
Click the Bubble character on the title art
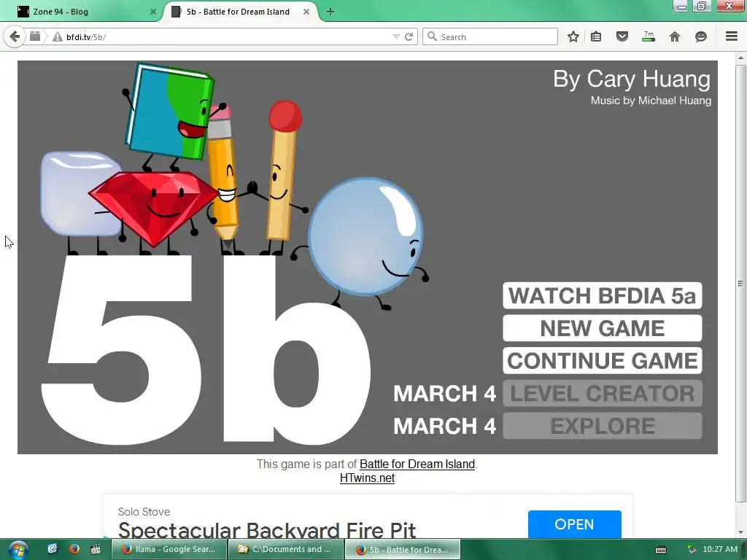coord(367,238)
